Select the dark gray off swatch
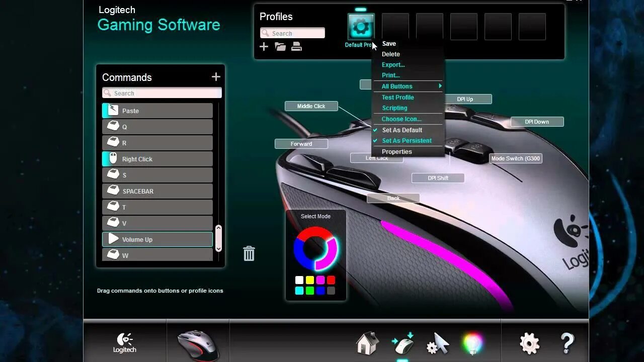 point(331,291)
